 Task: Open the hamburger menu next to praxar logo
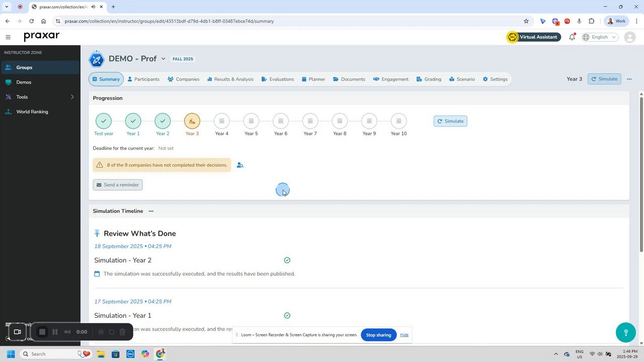[x=8, y=37]
